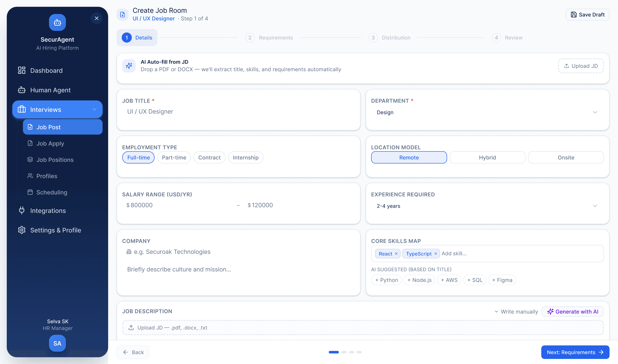The height and width of the screenshot is (364, 618).
Task: Open Profiles submenu item
Action: click(63, 176)
